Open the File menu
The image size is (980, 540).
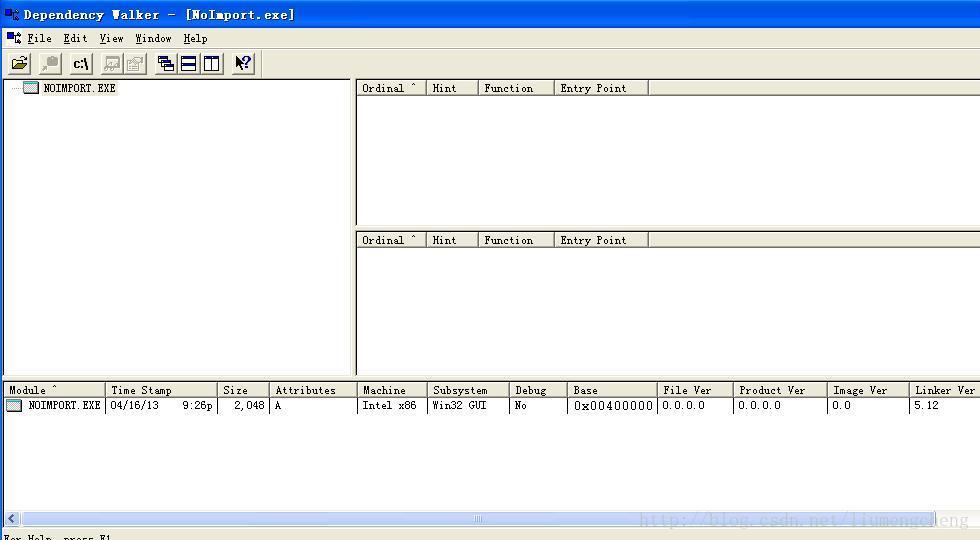39,38
